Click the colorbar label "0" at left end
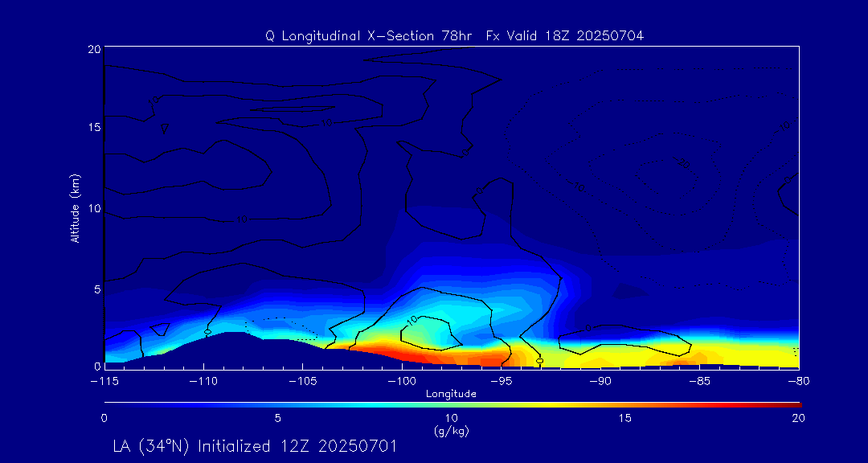868x463 pixels. [x=104, y=418]
